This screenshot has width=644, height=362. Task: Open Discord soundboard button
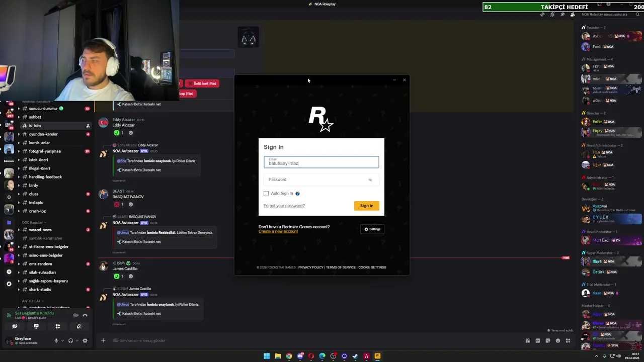tap(79, 326)
